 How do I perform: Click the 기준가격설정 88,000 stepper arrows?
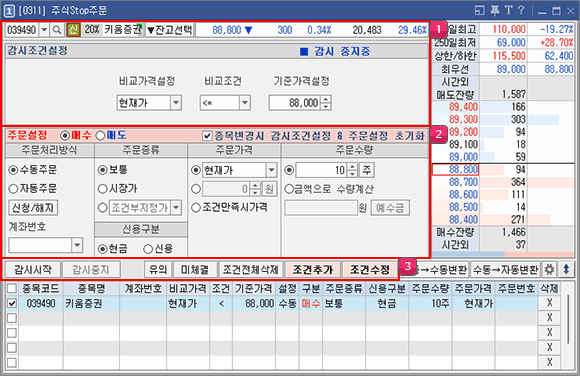(326, 103)
